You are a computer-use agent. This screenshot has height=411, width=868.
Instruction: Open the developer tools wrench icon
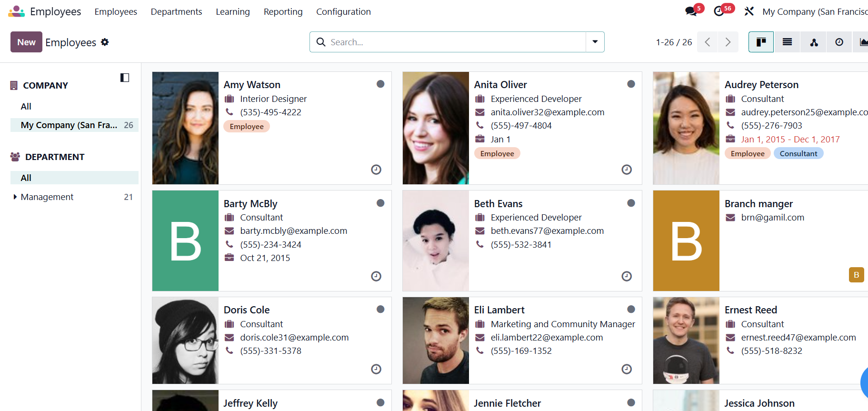[x=749, y=11]
